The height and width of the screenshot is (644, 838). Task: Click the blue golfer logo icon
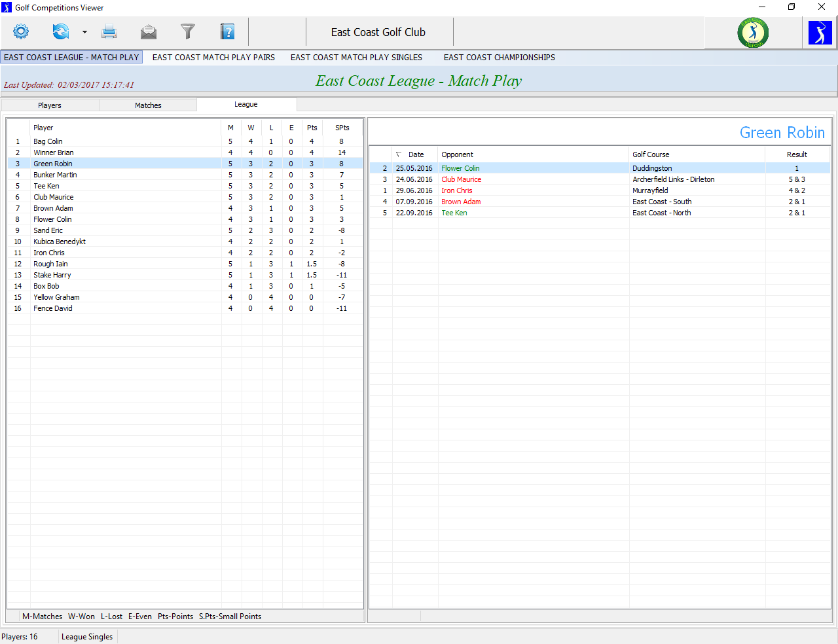(820, 33)
